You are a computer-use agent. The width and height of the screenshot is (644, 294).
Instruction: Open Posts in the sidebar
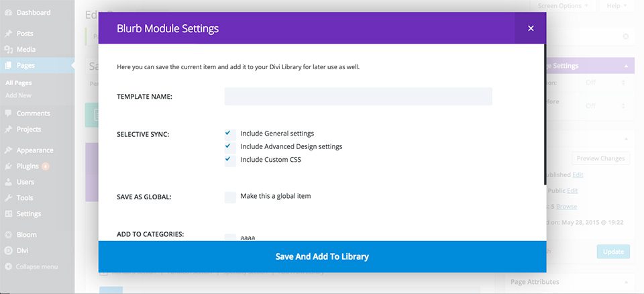25,34
